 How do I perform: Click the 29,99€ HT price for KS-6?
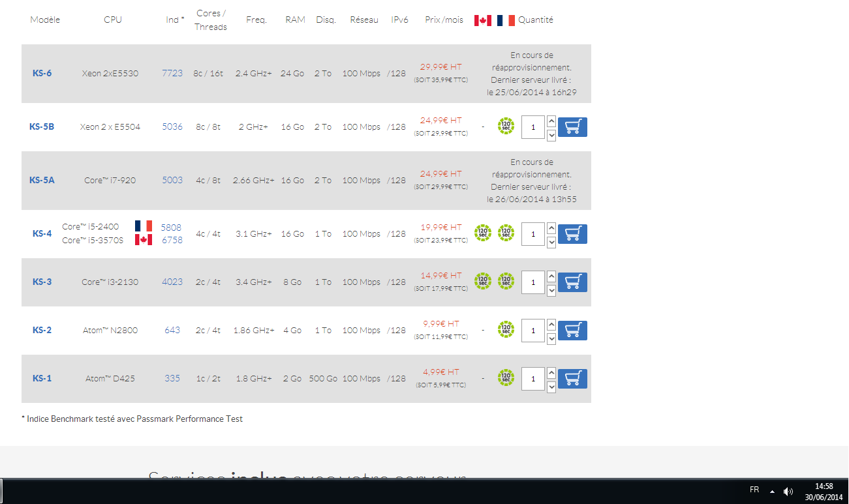pos(440,67)
